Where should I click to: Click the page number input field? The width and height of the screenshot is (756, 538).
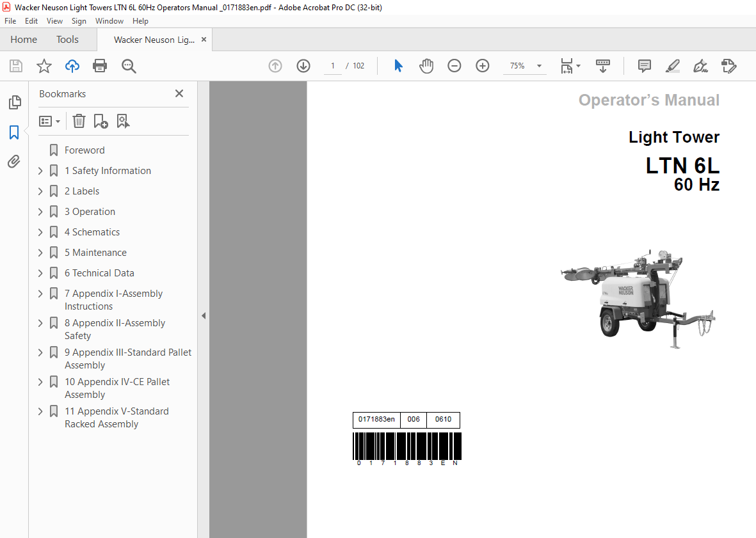(x=333, y=66)
